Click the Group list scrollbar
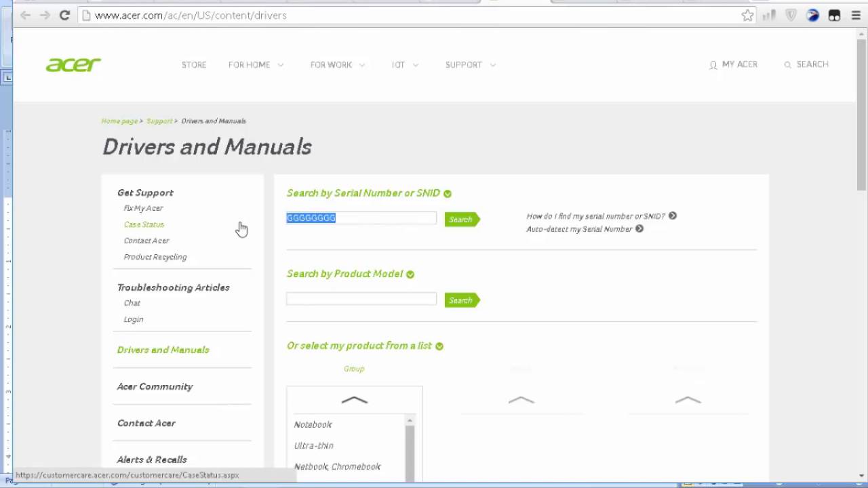Image resolution: width=868 pixels, height=488 pixels. 410,449
